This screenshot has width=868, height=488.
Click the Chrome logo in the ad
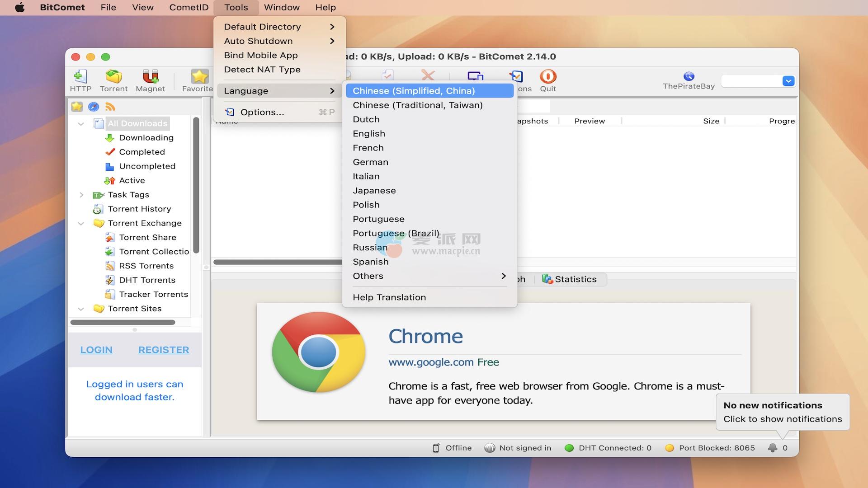tap(319, 352)
